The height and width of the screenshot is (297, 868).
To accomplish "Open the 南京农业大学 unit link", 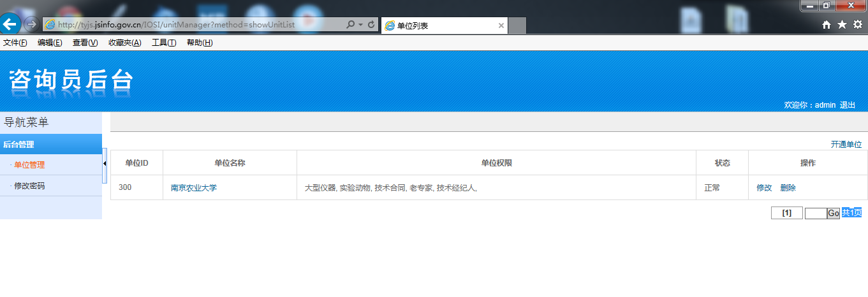I will (194, 188).
